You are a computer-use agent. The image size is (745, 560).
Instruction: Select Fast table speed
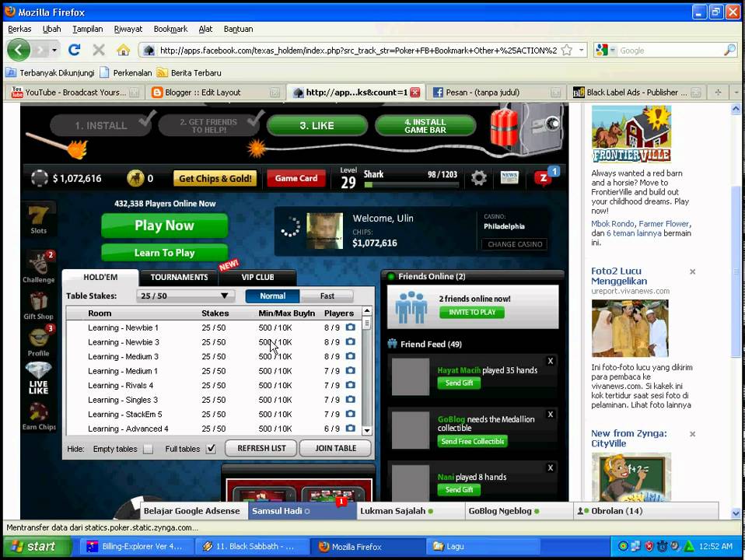(327, 296)
